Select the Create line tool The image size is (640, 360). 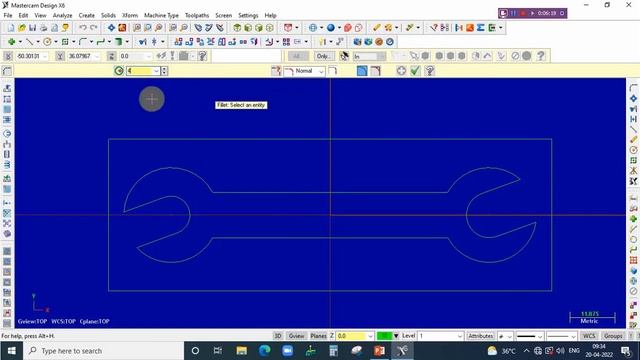tap(29, 42)
